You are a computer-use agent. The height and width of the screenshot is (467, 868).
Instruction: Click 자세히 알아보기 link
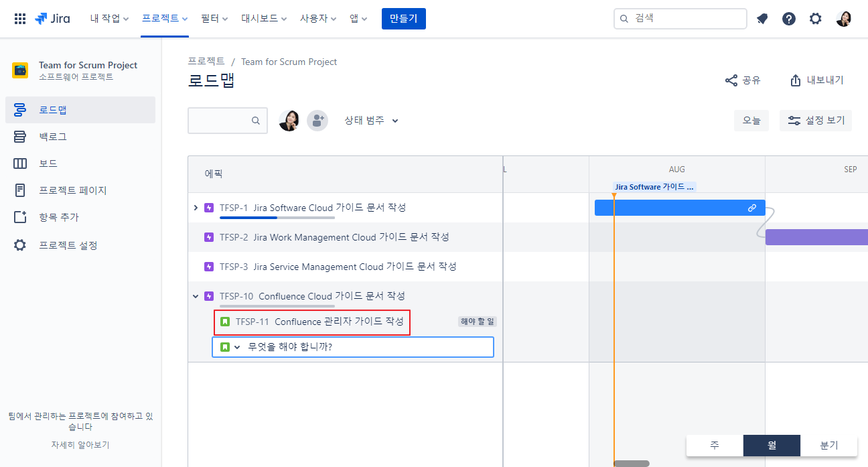pyautogui.click(x=80, y=444)
